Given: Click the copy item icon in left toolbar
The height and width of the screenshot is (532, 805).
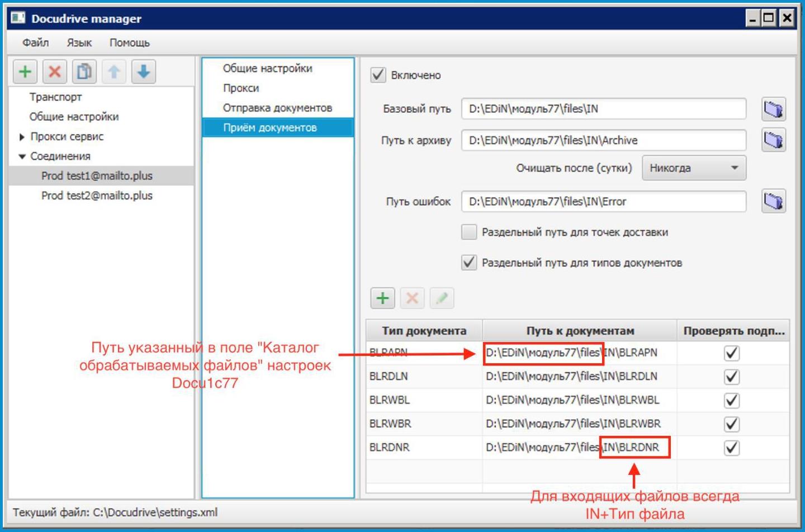Looking at the screenshot, I should [84, 72].
